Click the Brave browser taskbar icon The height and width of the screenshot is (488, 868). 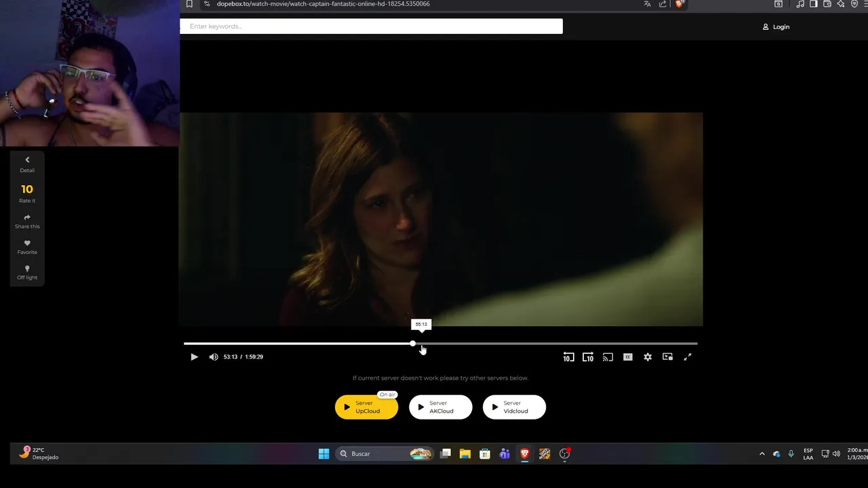[525, 454]
